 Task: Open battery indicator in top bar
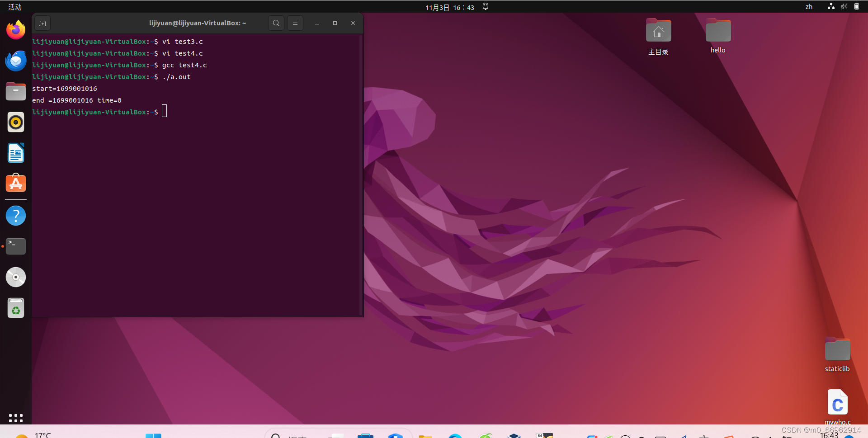click(857, 6)
